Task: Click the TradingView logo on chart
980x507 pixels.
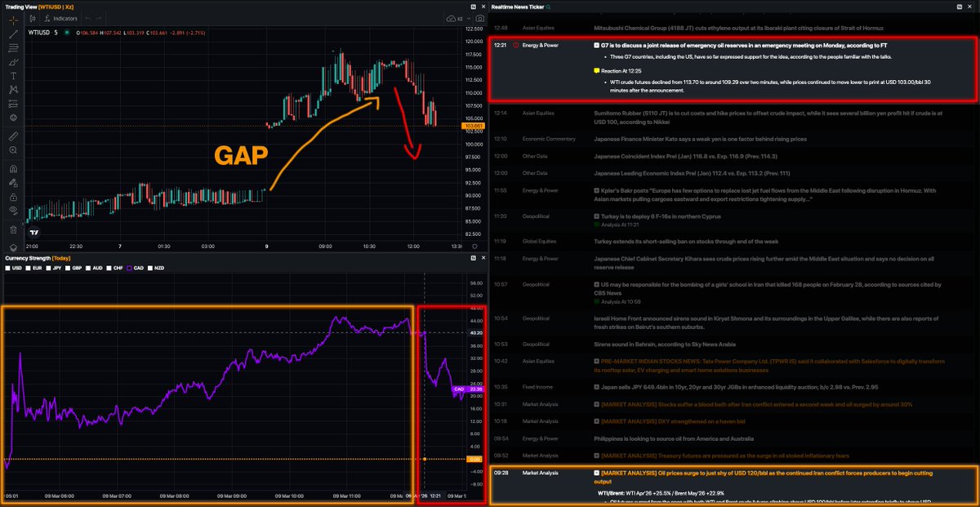Action: 34,232
